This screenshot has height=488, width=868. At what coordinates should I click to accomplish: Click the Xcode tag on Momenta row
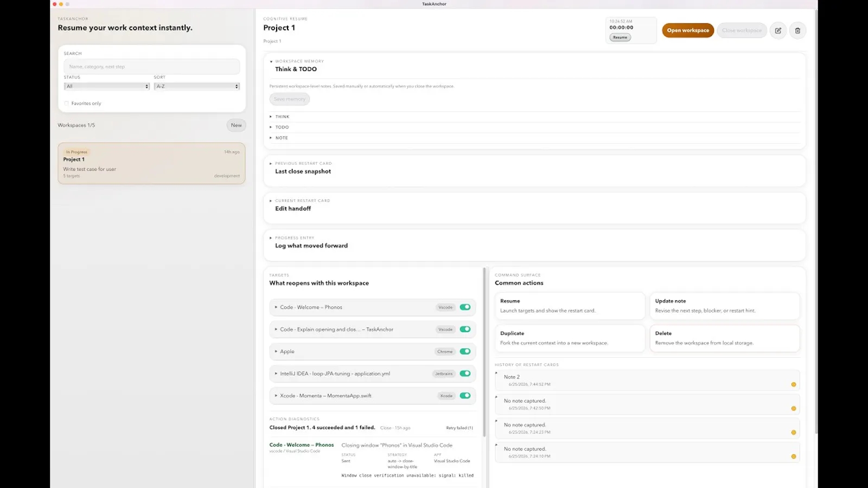coord(446,396)
